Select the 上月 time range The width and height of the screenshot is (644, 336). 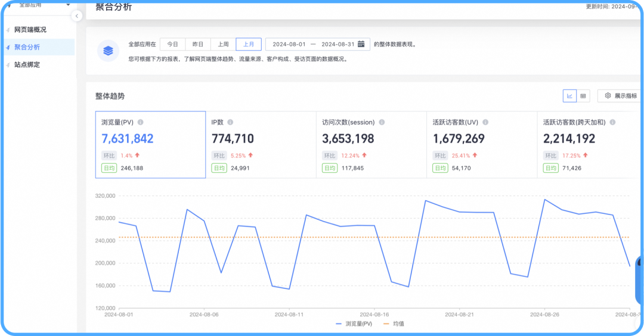(249, 44)
